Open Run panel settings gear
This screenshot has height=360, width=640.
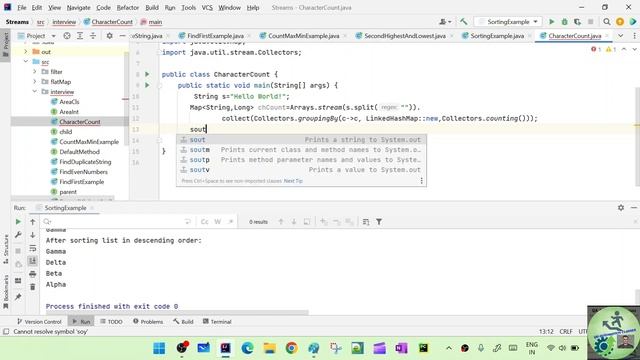pyautogui.click(x=621, y=208)
